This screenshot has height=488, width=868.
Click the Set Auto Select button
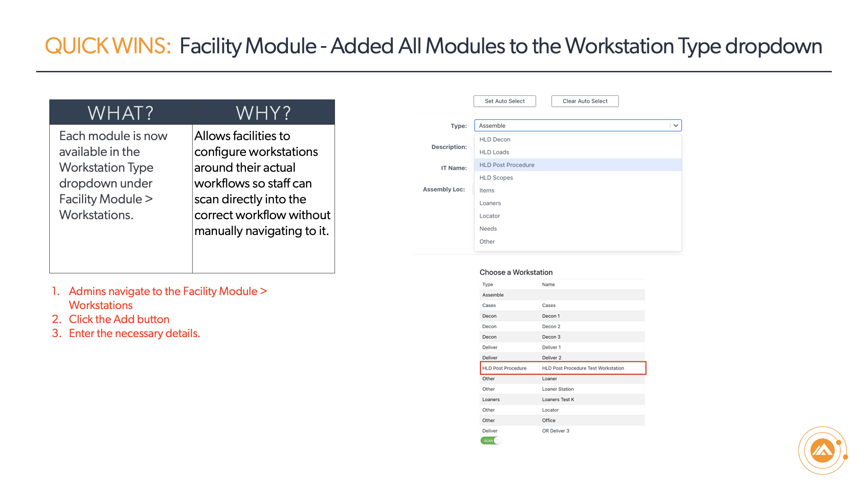click(505, 101)
